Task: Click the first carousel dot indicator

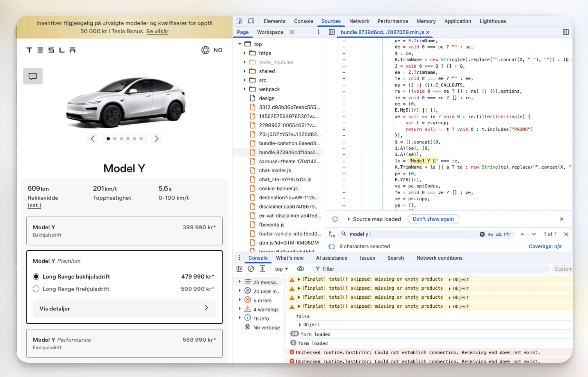Action: (108, 139)
